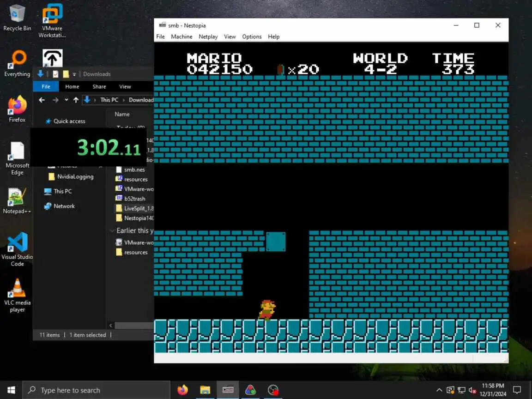Collapse the Earlier this year group
Image resolution: width=532 pixels, height=399 pixels.
(x=112, y=231)
